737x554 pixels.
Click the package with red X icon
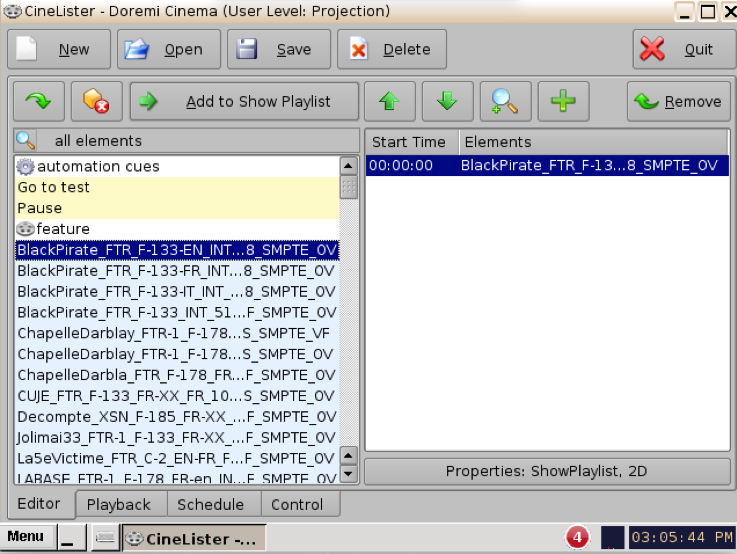click(x=95, y=101)
